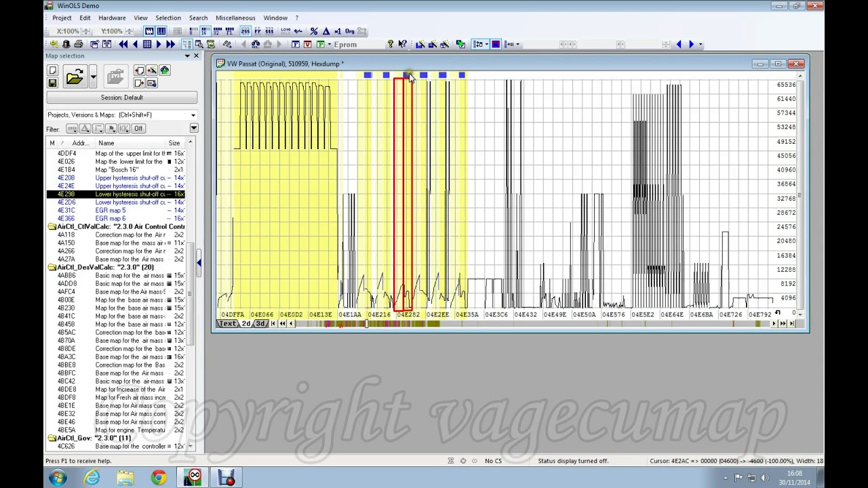Image resolution: width=868 pixels, height=488 pixels.
Task: Click the blue left arrow near toolbar end
Action: [x=679, y=44]
